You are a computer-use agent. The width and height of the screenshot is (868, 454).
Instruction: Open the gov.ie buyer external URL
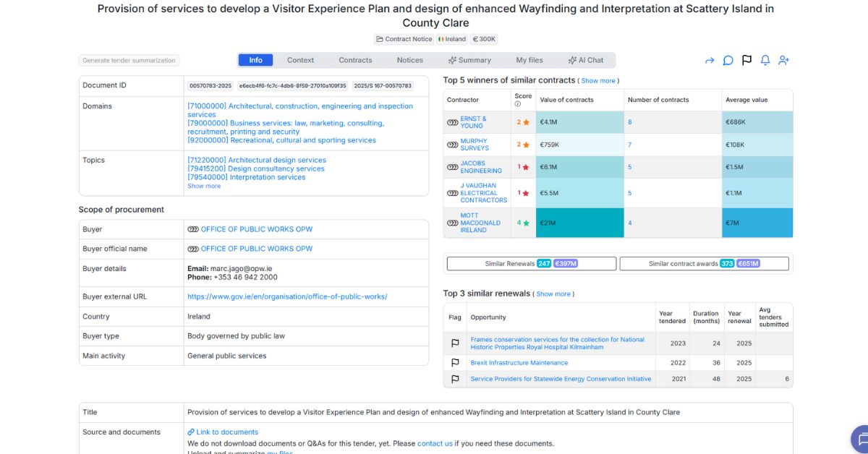point(287,296)
